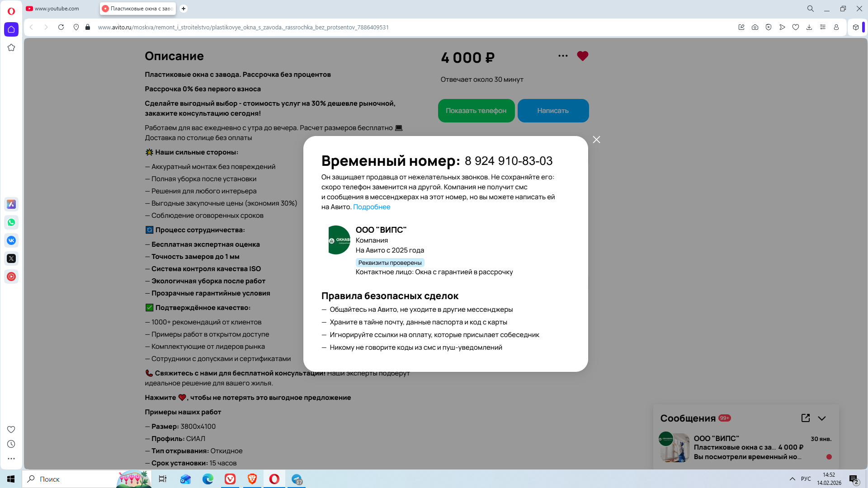Click the Подробнее link in popup
The width and height of the screenshot is (868, 488).
(x=371, y=207)
